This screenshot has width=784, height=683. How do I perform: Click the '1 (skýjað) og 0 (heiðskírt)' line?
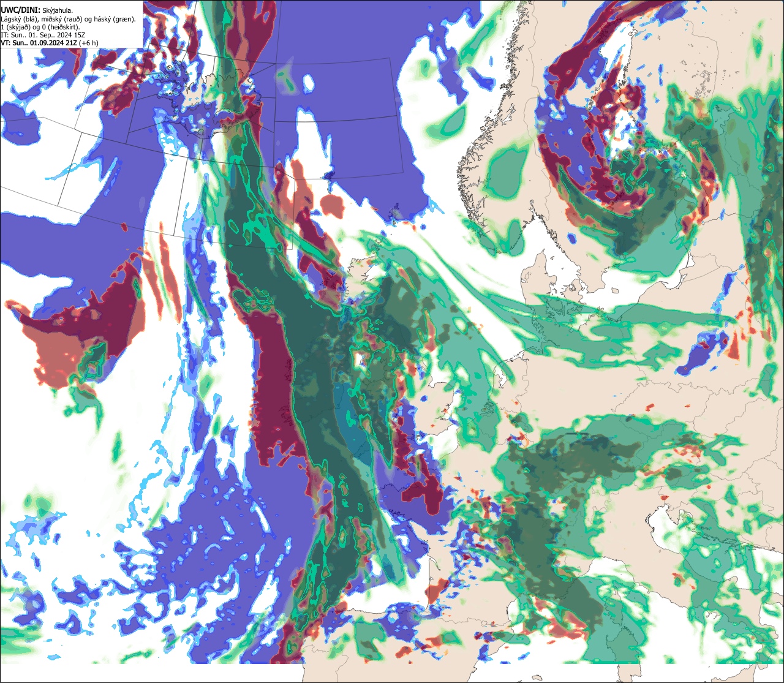click(40, 27)
